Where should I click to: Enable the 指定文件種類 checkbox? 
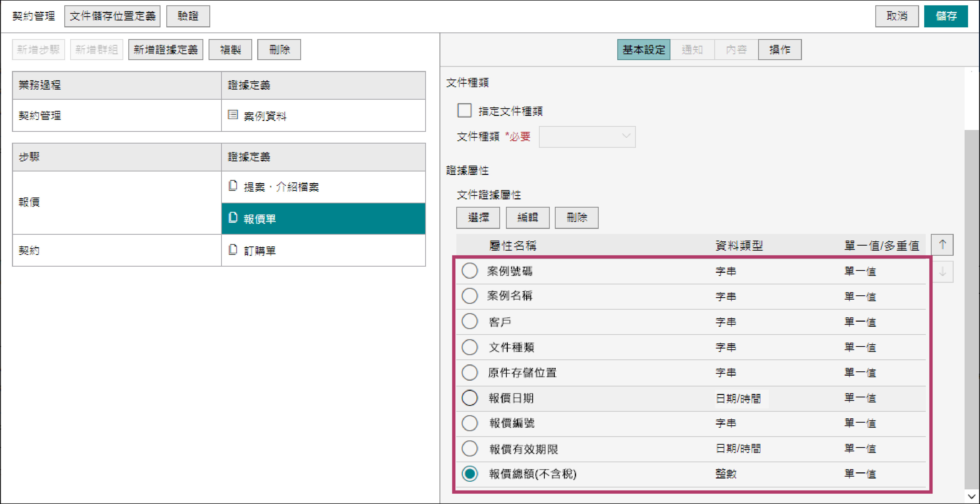pyautogui.click(x=464, y=110)
